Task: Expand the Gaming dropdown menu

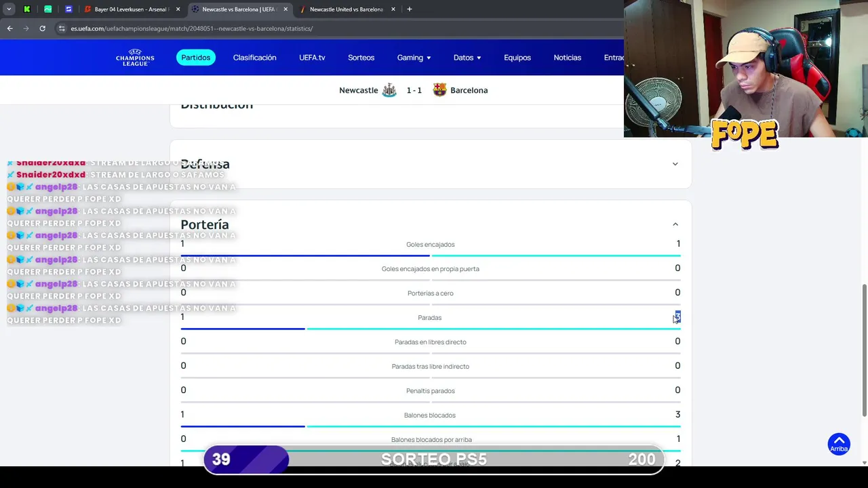Action: (414, 58)
